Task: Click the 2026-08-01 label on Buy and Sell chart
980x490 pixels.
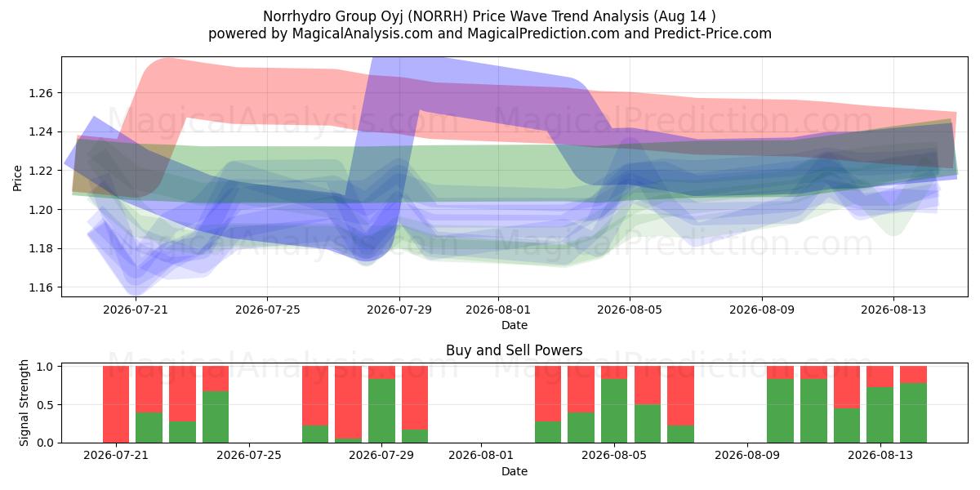Action: pos(481,456)
